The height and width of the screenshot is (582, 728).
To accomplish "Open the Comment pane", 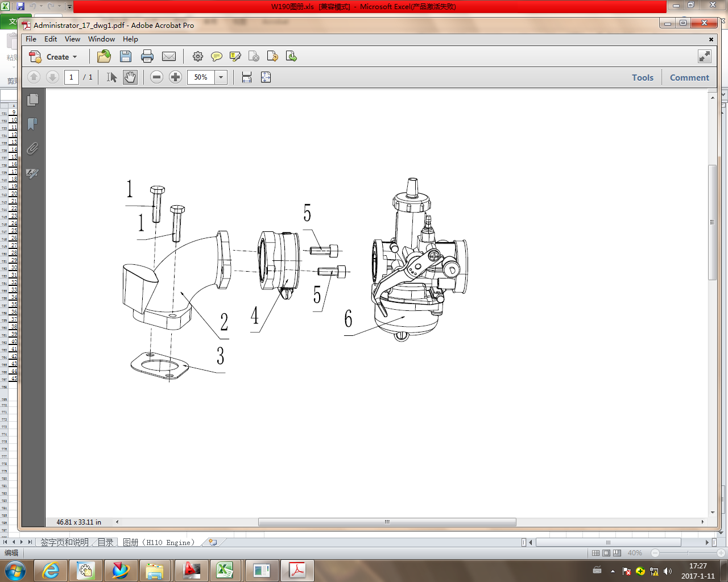I will click(x=689, y=77).
